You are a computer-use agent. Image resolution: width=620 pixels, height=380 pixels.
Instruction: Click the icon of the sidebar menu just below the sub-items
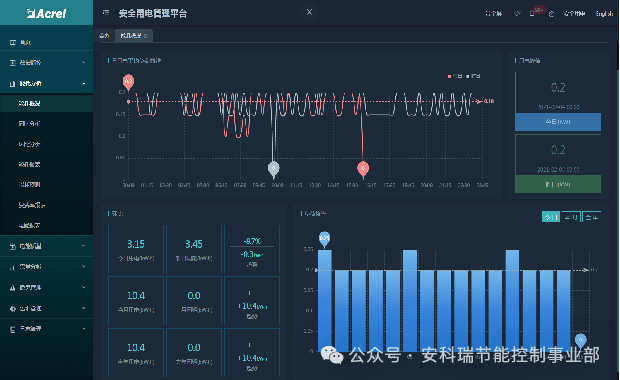(13, 246)
